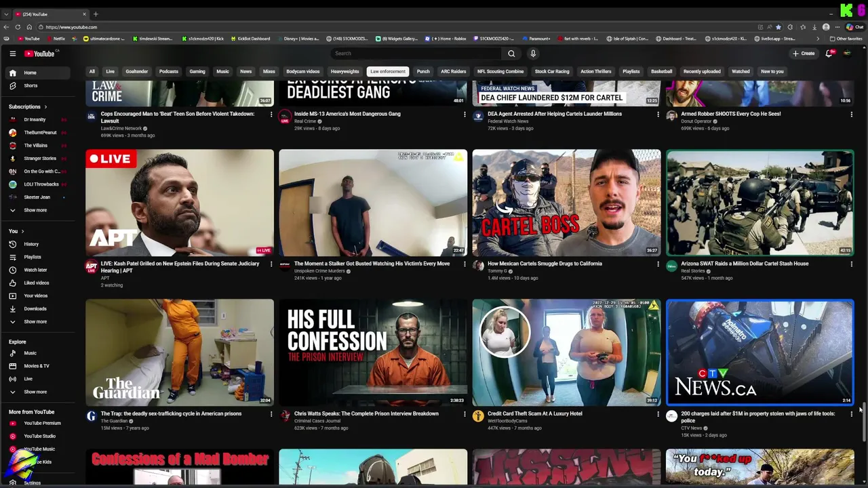Open His Full Confession thumbnail
Viewport: 868px width, 488px height.
coord(373,352)
